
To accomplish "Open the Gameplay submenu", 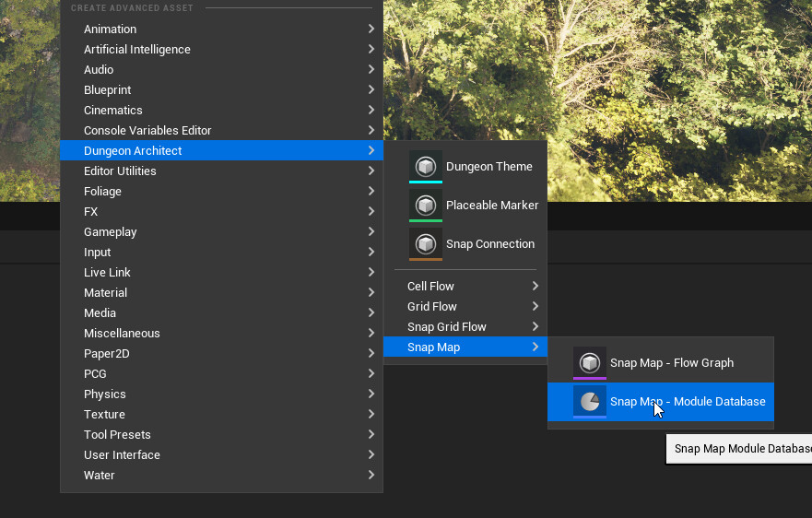I will point(221,231).
